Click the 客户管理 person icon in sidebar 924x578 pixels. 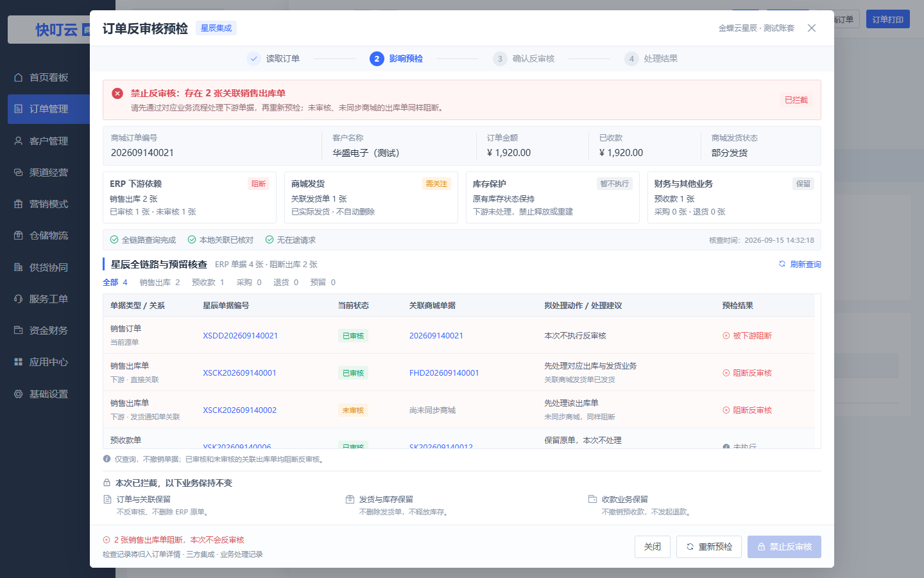[19, 141]
